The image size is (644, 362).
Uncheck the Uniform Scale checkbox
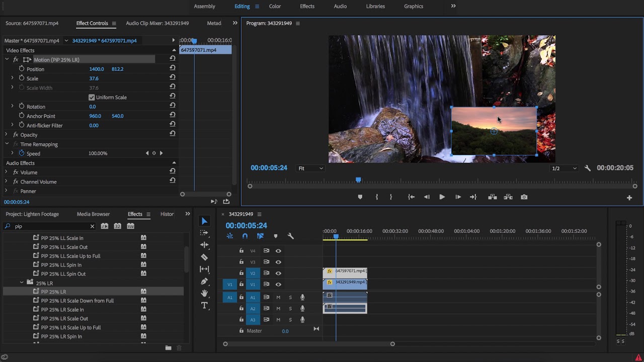(92, 98)
